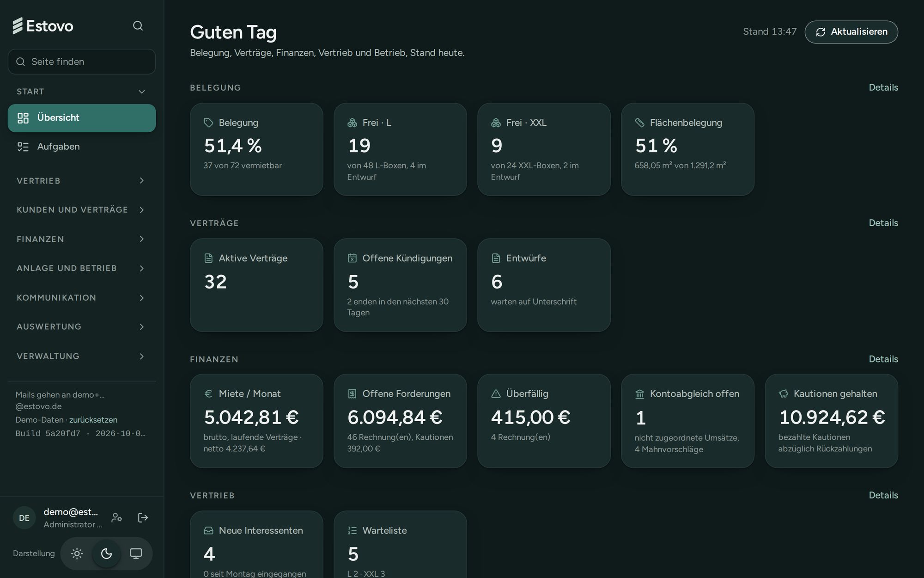Click the boxes icon on Frei · L card
924x578 pixels.
[x=352, y=123]
